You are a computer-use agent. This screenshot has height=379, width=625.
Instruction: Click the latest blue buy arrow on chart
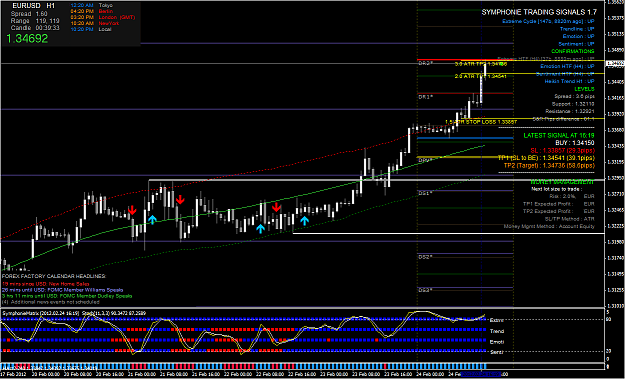point(305,221)
